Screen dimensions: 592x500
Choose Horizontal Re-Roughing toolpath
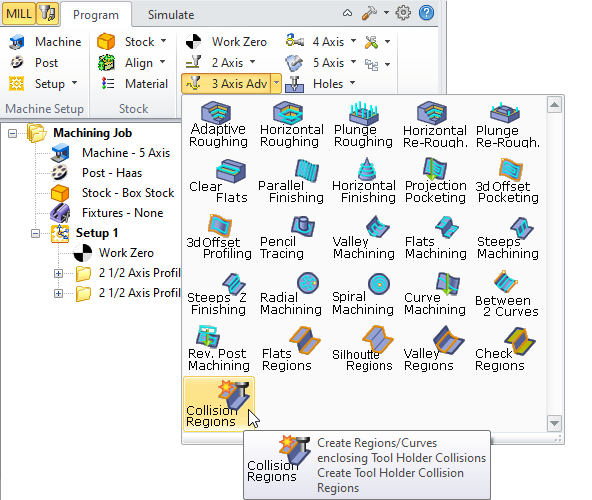[x=435, y=124]
